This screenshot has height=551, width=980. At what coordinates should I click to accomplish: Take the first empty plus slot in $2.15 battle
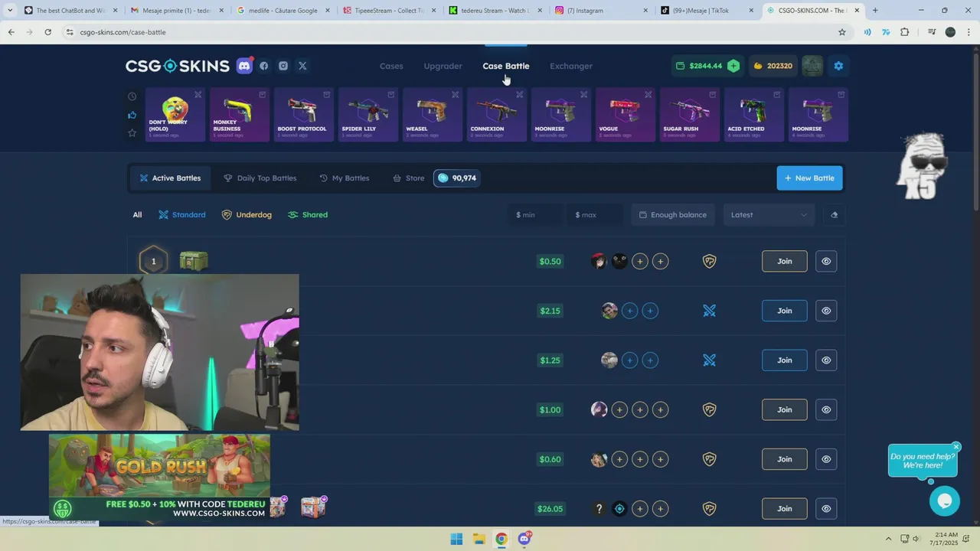629,311
